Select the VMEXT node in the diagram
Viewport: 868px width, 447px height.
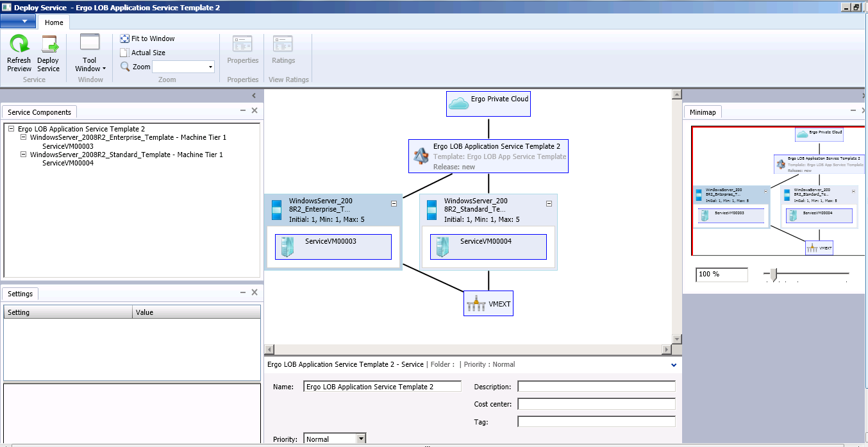[x=488, y=303]
